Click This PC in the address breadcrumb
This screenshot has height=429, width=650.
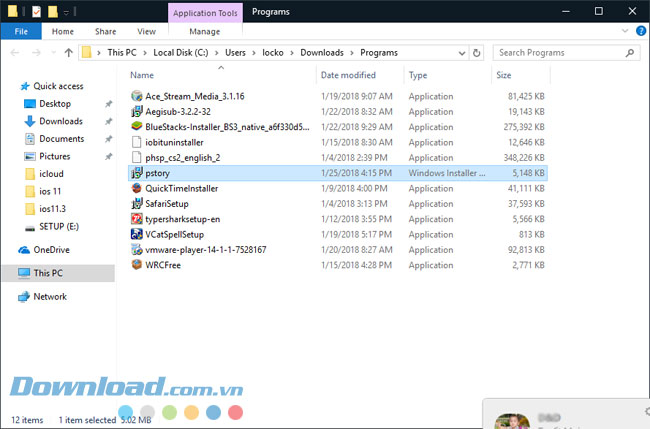122,53
